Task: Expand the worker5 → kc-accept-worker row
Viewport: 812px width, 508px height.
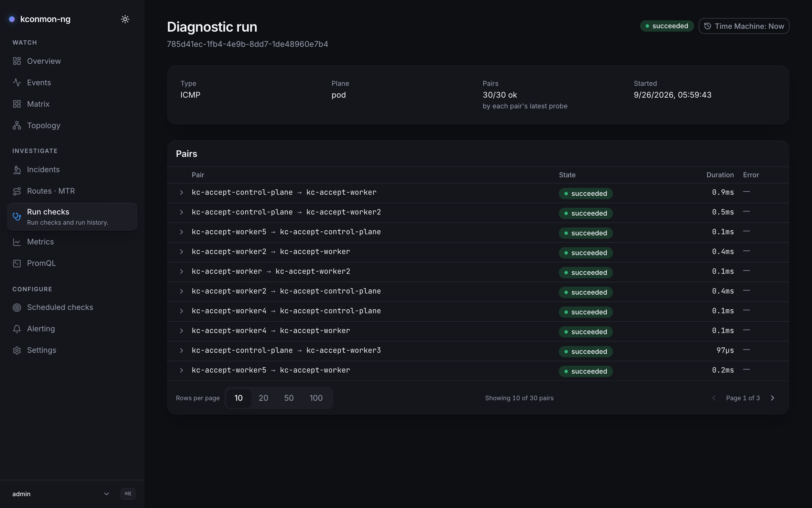Action: [x=182, y=371]
